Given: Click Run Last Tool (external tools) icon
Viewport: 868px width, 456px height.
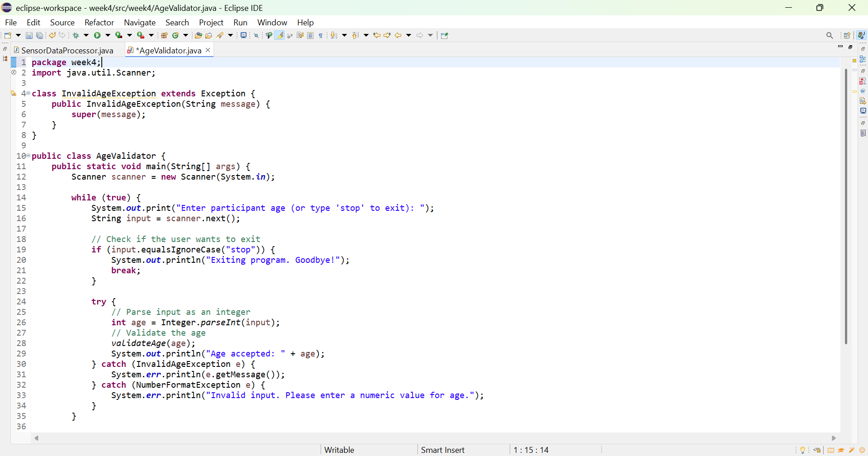Looking at the screenshot, I should [141, 35].
